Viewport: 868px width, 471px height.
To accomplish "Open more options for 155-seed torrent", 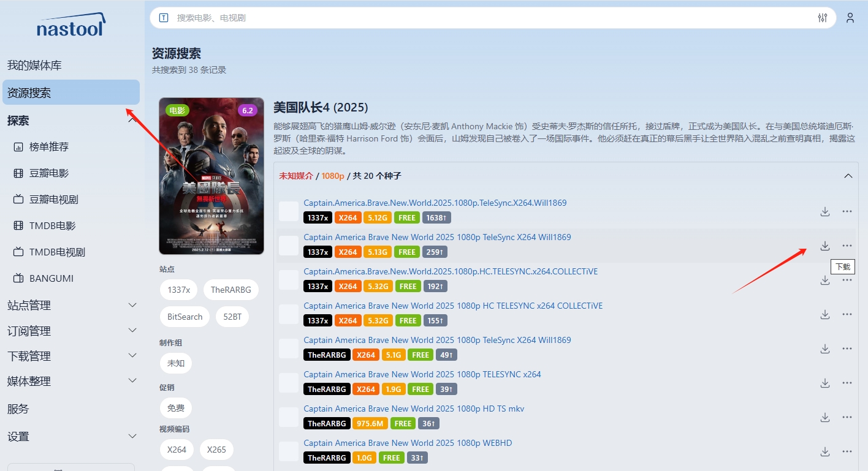I will pos(847,314).
